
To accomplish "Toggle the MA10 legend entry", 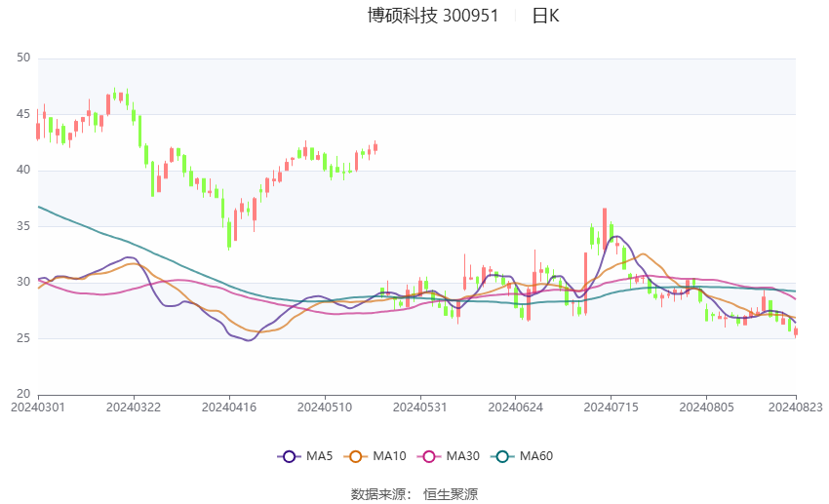I will tap(375, 456).
